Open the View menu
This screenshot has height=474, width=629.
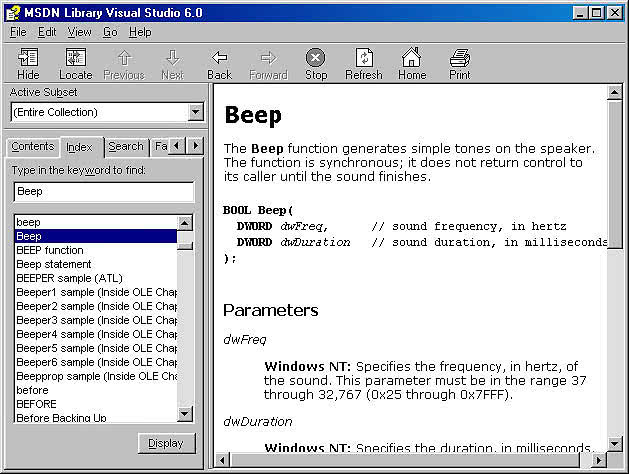(x=79, y=32)
